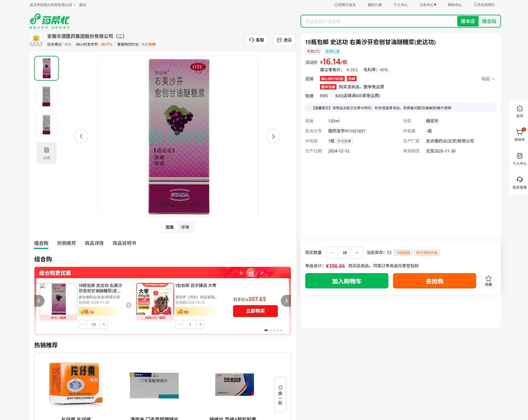The height and width of the screenshot is (420, 528).
Task: Focus the drug name search field
Action: pyautogui.click(x=379, y=21)
